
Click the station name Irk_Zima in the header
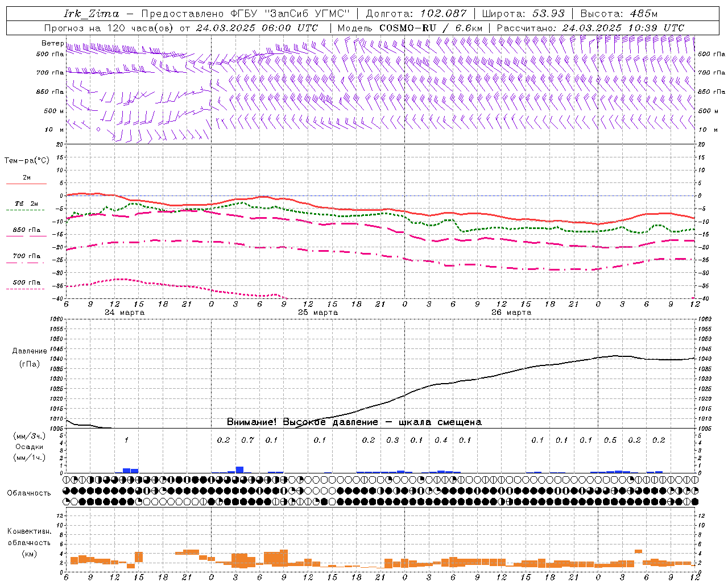[92, 14]
